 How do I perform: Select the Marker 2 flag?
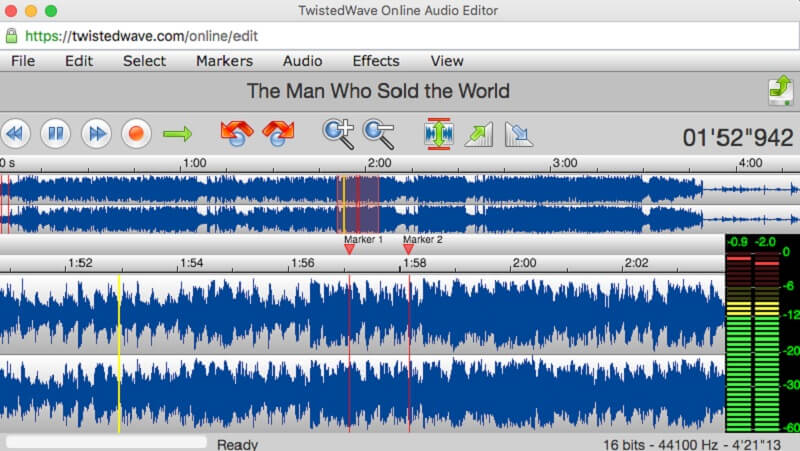408,249
